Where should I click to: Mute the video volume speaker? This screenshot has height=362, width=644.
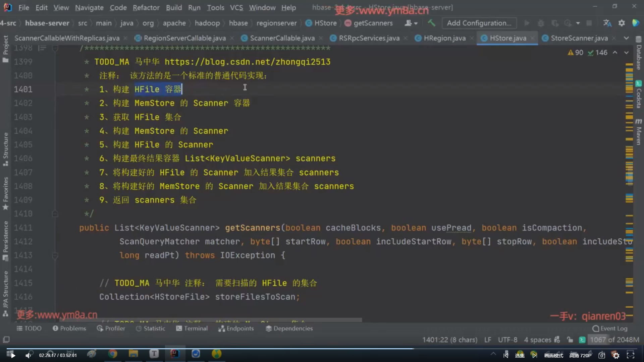pos(29,355)
